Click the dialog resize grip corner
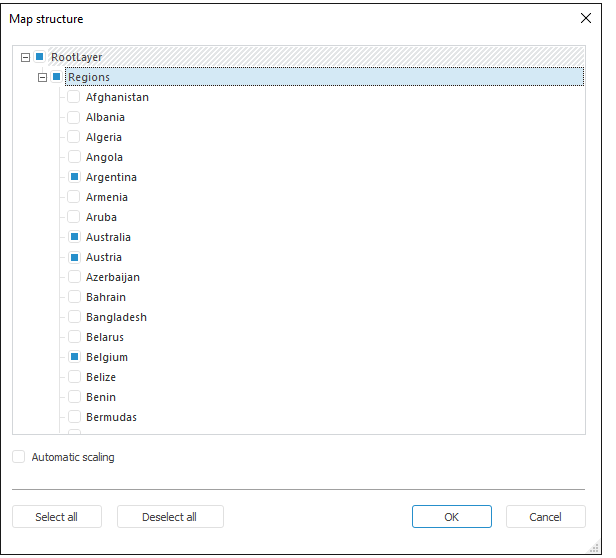This screenshot has width=616, height=558. [595, 547]
